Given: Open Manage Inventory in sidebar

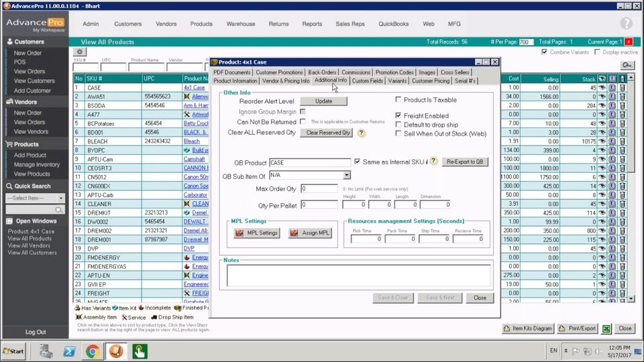Looking at the screenshot, I should click(x=36, y=164).
